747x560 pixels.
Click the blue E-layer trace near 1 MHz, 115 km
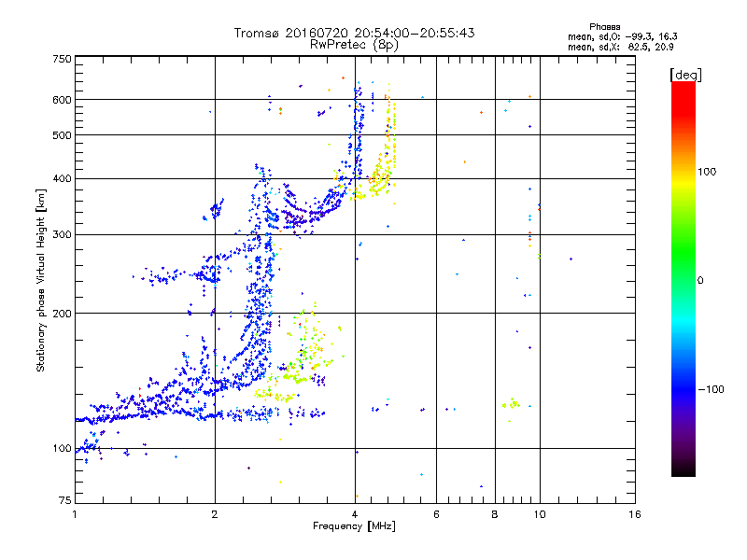point(95,420)
